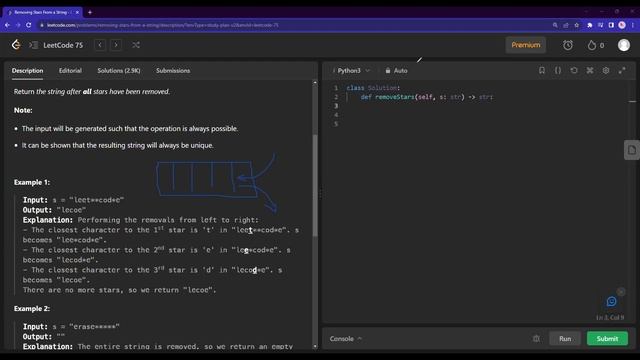The width and height of the screenshot is (640, 360).
Task: Open the problem list sidebar icon
Action: tap(33, 45)
